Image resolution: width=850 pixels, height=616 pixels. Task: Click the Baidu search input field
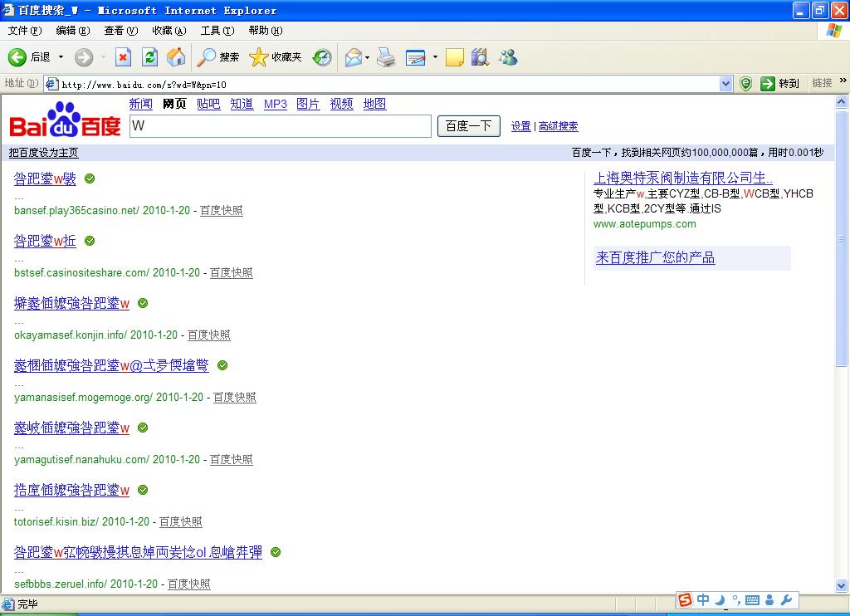point(281,126)
